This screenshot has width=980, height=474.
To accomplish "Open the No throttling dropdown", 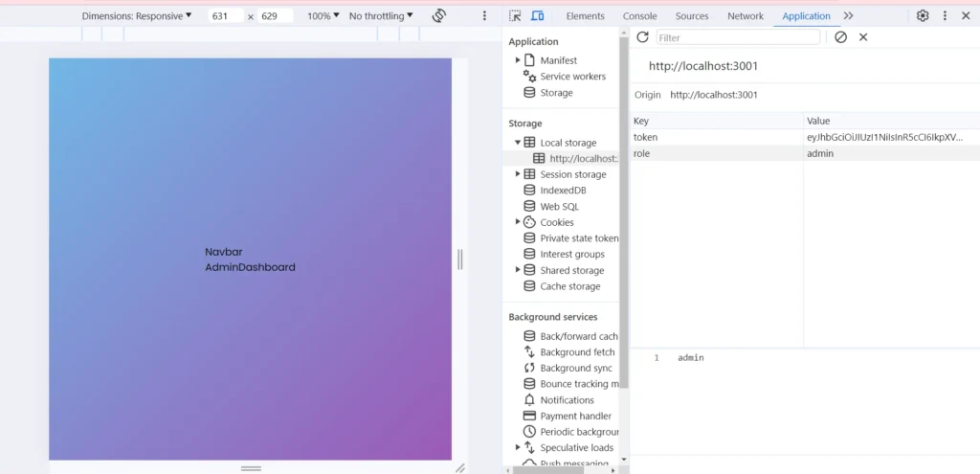I will coord(381,16).
